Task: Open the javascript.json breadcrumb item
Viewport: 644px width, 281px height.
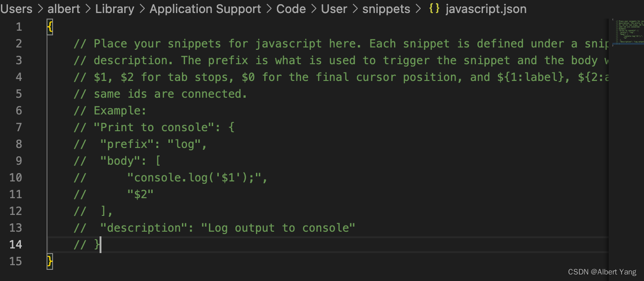Action: coord(486,9)
